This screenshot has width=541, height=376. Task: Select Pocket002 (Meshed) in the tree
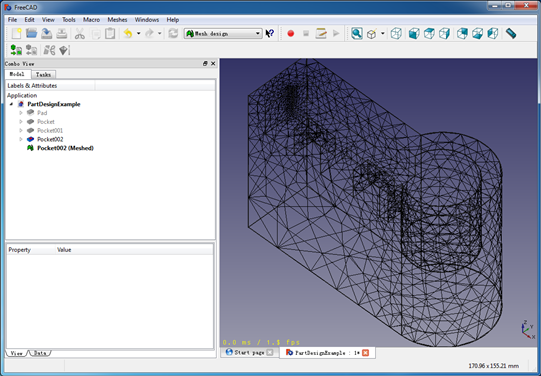[x=65, y=148]
